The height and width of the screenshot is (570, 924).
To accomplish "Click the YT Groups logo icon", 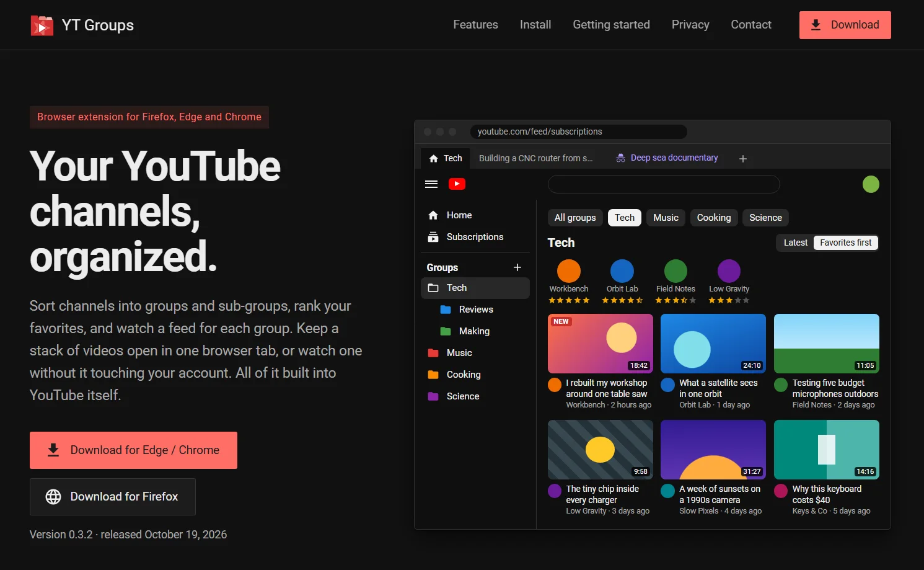I will pos(42,25).
